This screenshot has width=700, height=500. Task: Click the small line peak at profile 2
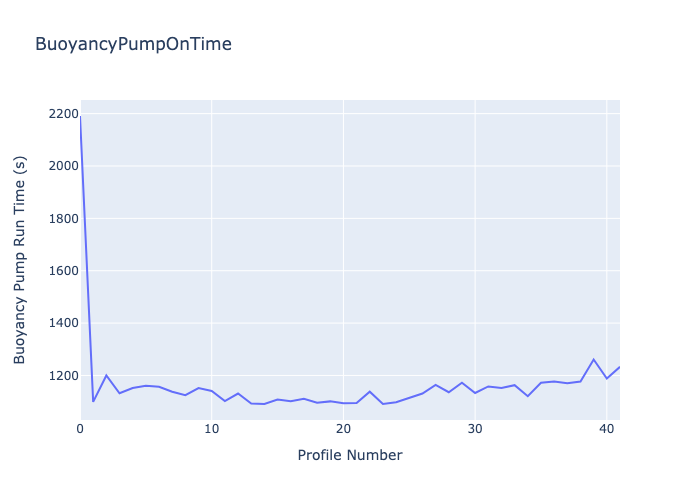[107, 375]
